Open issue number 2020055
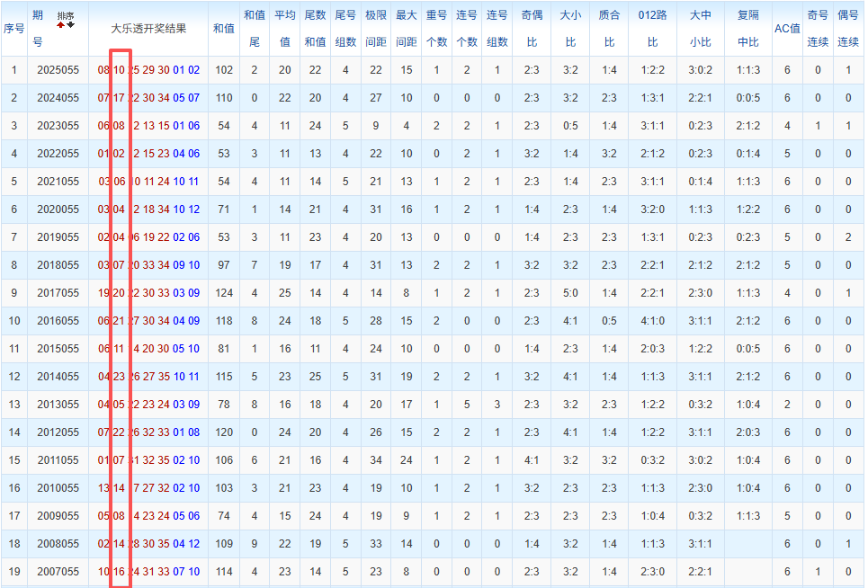868x588 pixels. (x=58, y=209)
